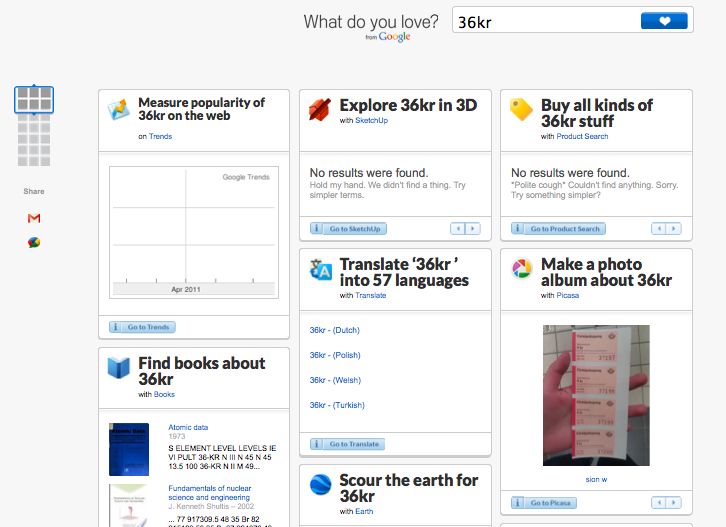Share via the Google Buzz icon
This screenshot has width=726, height=527.
34,242
